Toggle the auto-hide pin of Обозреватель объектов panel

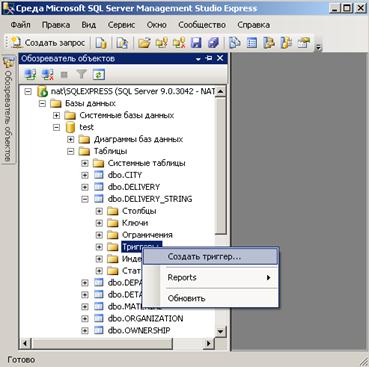pyautogui.click(x=209, y=58)
